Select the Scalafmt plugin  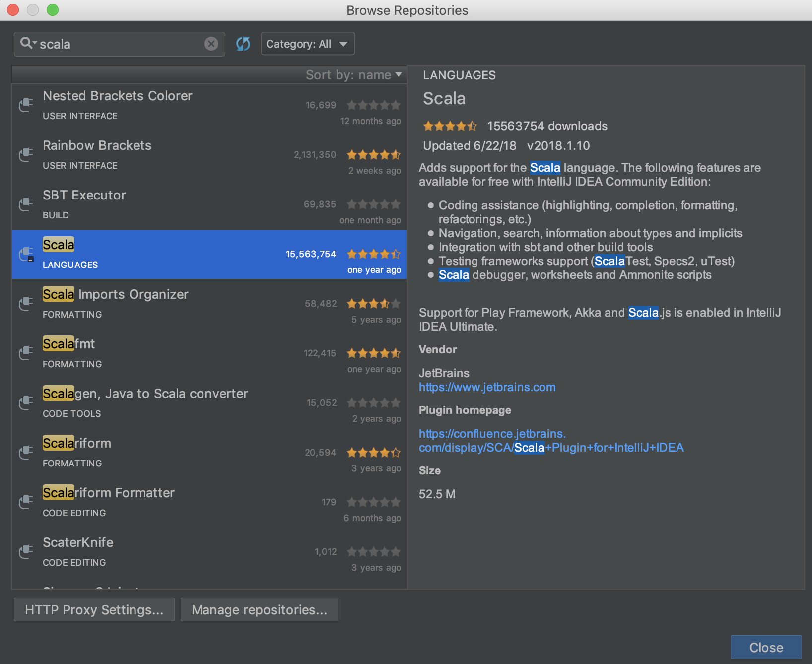coord(209,354)
